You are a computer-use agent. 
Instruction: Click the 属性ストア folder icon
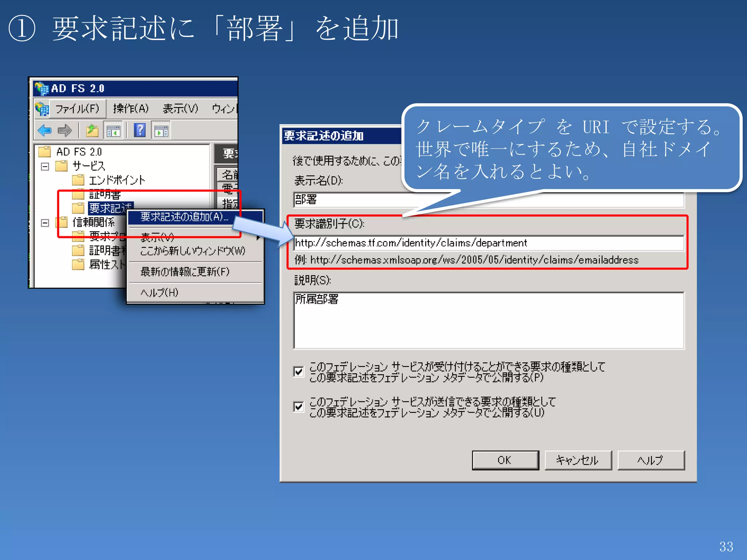78,264
